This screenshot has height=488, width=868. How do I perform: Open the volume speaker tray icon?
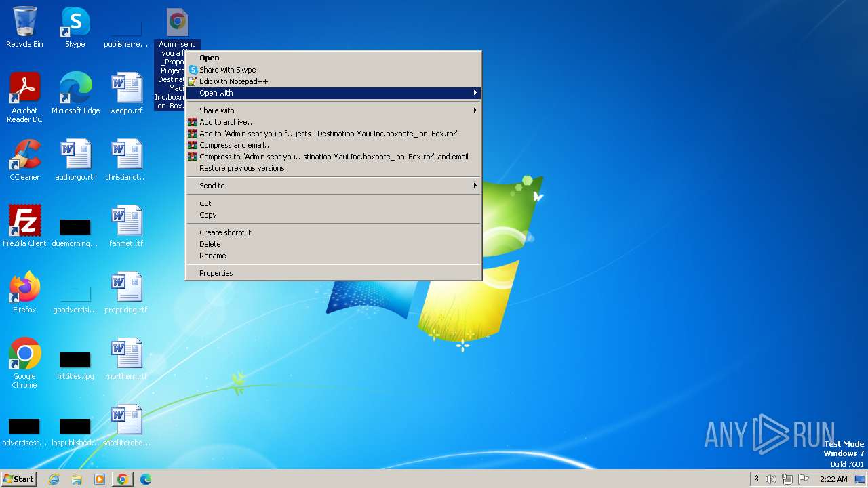tap(771, 479)
